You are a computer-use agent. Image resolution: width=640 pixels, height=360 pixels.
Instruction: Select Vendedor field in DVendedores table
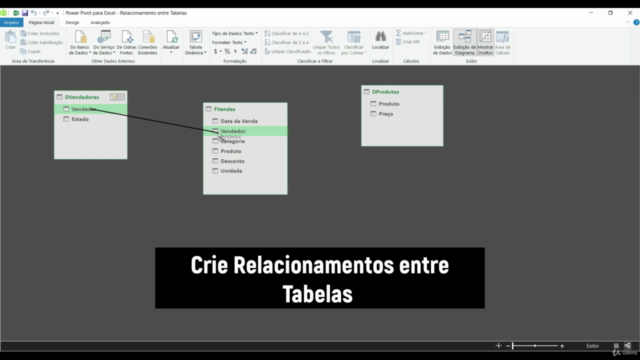pyautogui.click(x=91, y=109)
